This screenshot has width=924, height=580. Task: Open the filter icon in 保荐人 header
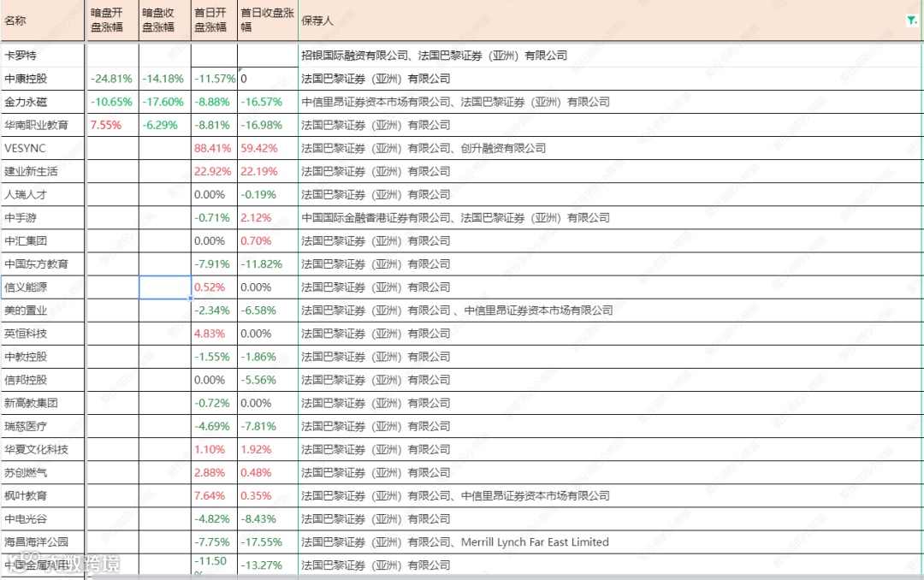pos(912,21)
